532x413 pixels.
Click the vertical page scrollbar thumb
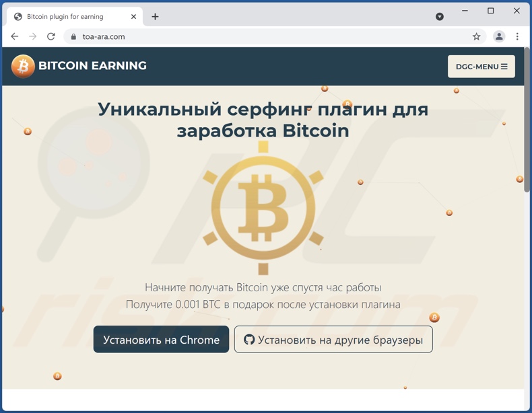(527, 120)
